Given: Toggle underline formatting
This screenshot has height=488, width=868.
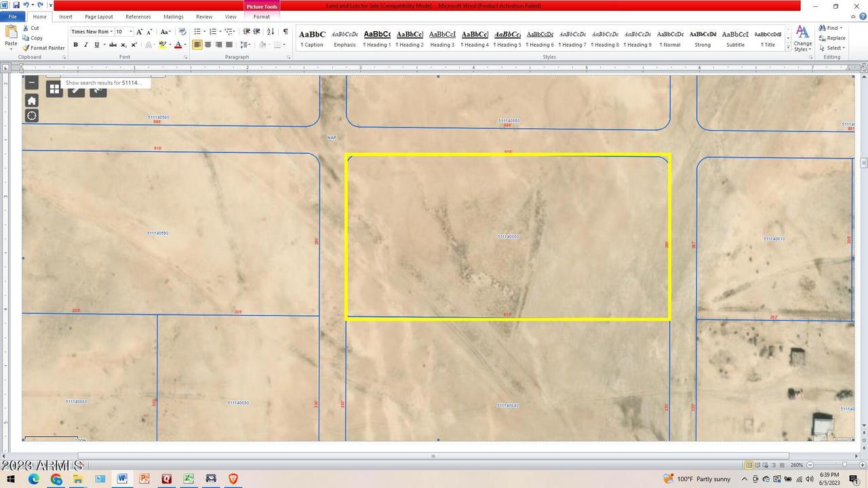Looking at the screenshot, I should pyautogui.click(x=97, y=45).
